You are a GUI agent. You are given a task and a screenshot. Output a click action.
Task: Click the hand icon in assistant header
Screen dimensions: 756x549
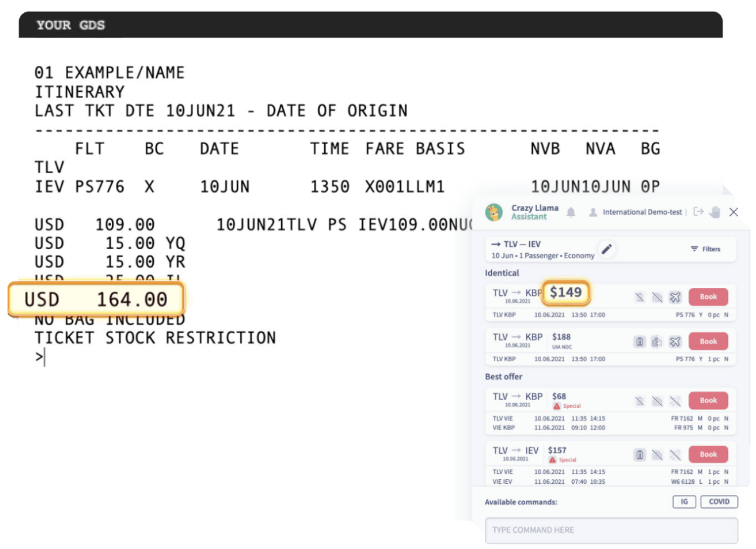(x=715, y=212)
